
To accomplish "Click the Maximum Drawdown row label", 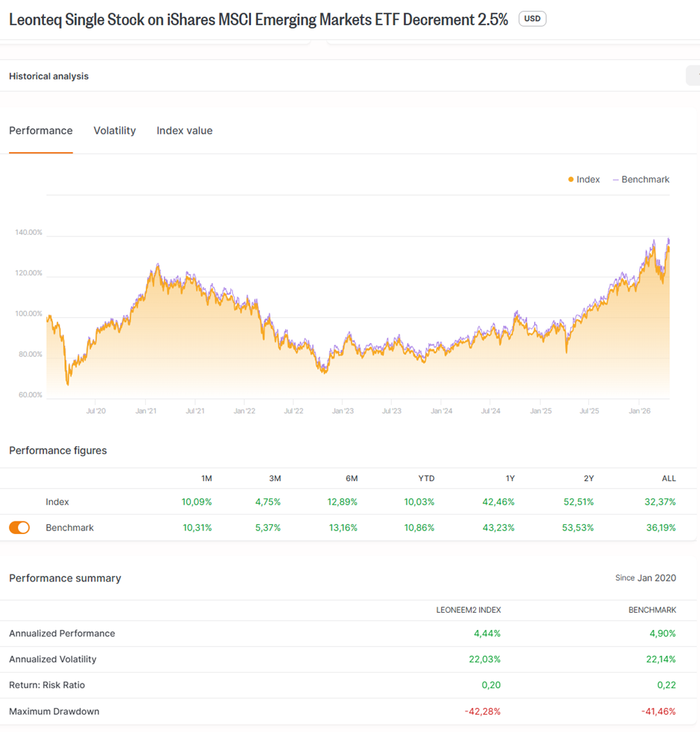I will pos(54,712).
